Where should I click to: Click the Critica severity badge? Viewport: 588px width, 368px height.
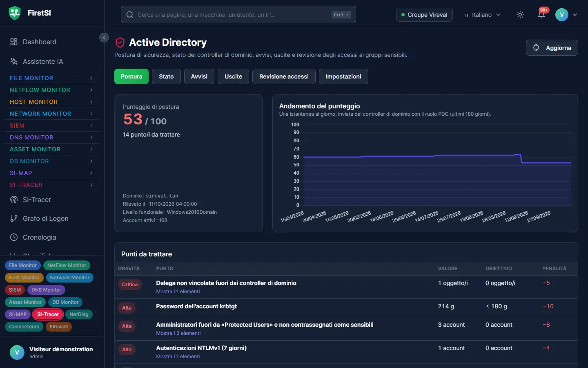[130, 285]
